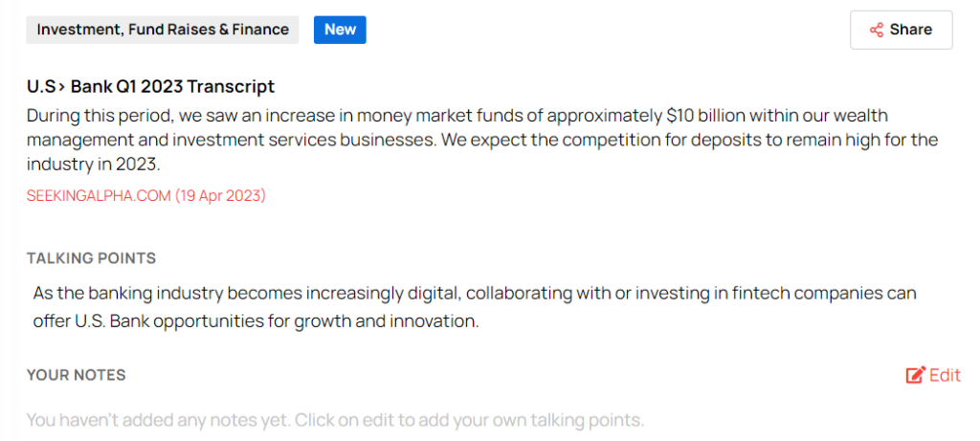This screenshot has height=441, width=980.
Task: Click the pencil edit icon beside Your Notes
Action: coord(915,375)
